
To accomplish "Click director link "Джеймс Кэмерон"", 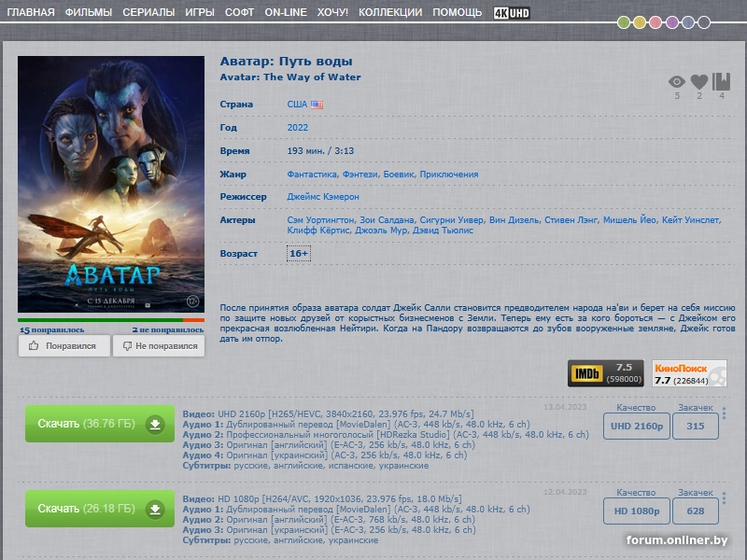I will pos(323,197).
